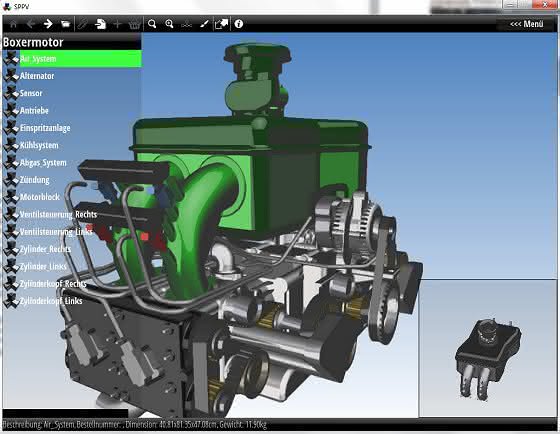
Task: Select Zylinder_Links in the list
Action: coord(43,266)
